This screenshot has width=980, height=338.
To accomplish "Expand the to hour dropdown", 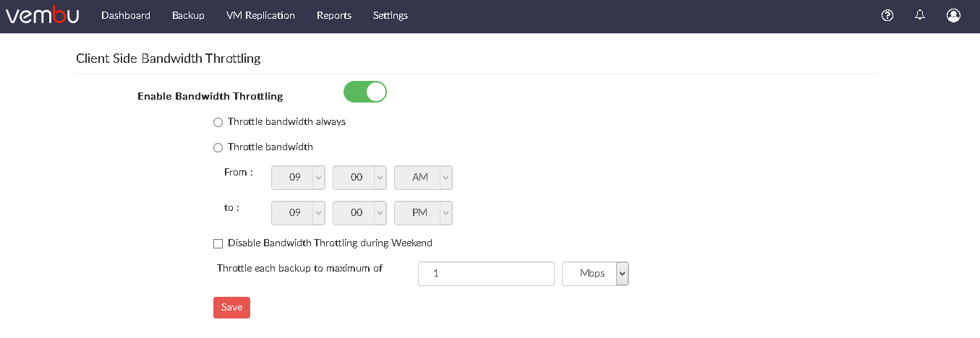I will coord(298,213).
